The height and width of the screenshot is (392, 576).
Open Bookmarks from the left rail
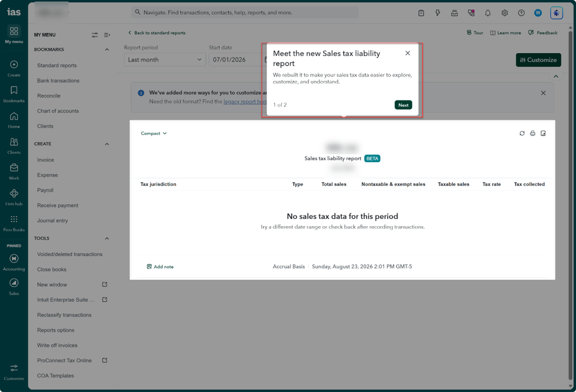point(14,94)
